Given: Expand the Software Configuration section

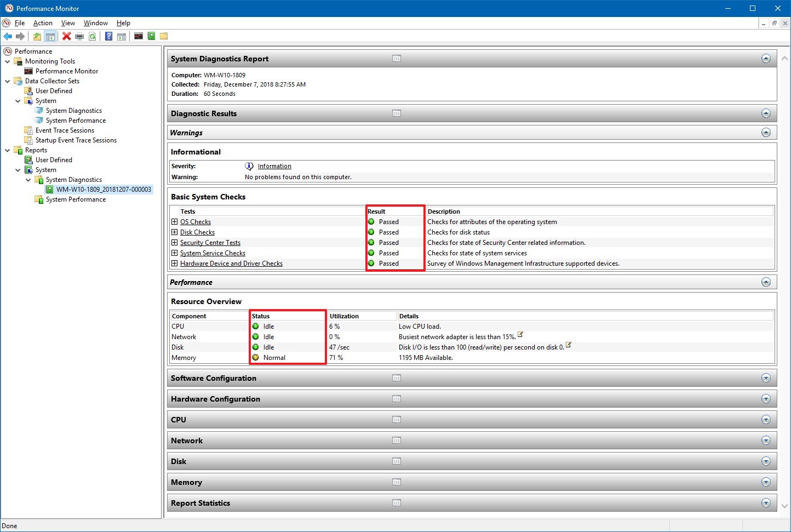Looking at the screenshot, I should tap(766, 377).
